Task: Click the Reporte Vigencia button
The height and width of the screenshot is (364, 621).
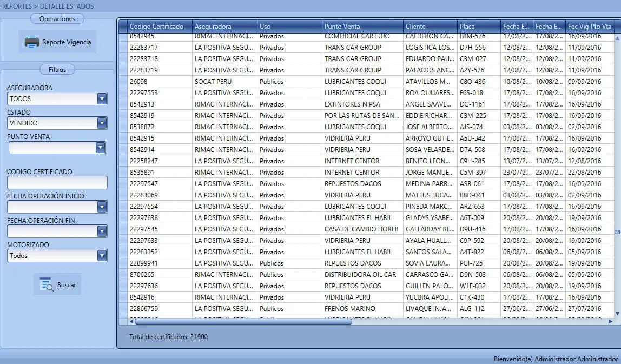Action: [57, 42]
